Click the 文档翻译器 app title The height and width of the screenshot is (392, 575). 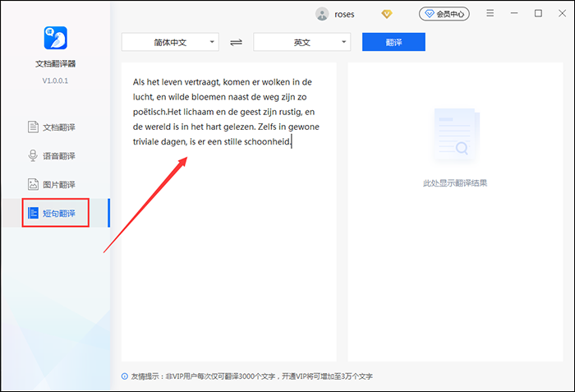click(55, 64)
